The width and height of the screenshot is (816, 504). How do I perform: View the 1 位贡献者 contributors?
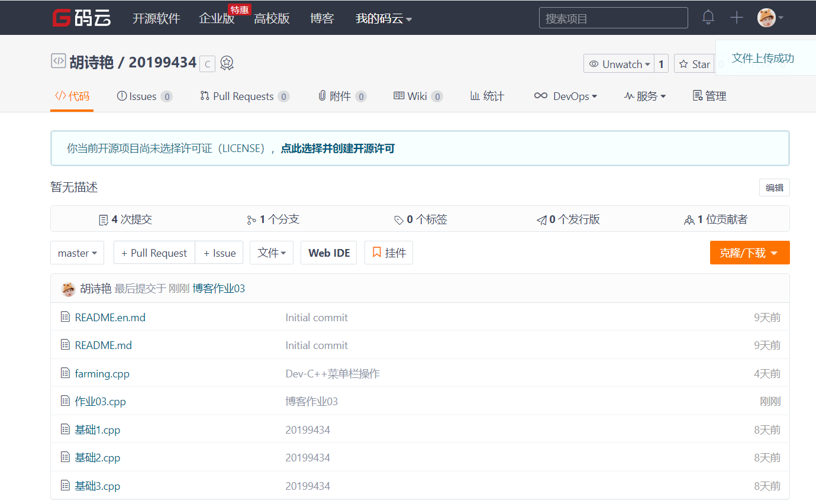pyautogui.click(x=716, y=219)
